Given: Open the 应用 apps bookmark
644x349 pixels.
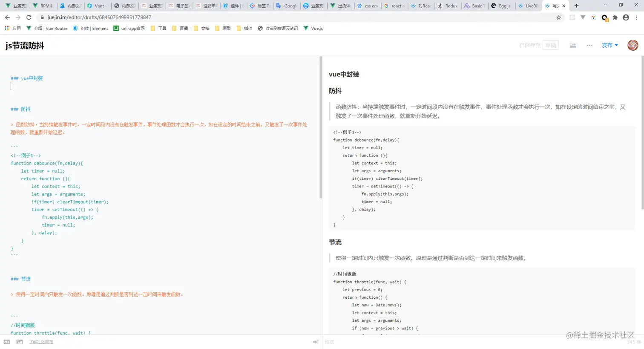Looking at the screenshot, I should point(13,28).
